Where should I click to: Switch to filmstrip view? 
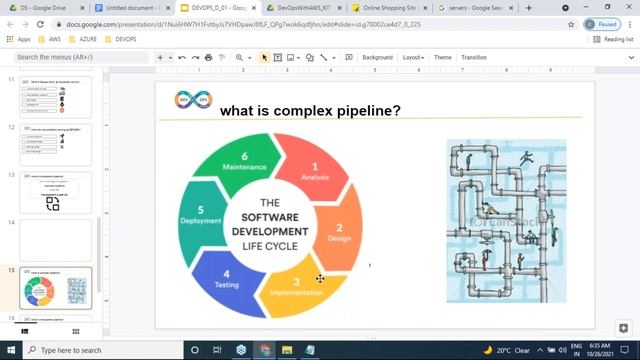coord(25,331)
